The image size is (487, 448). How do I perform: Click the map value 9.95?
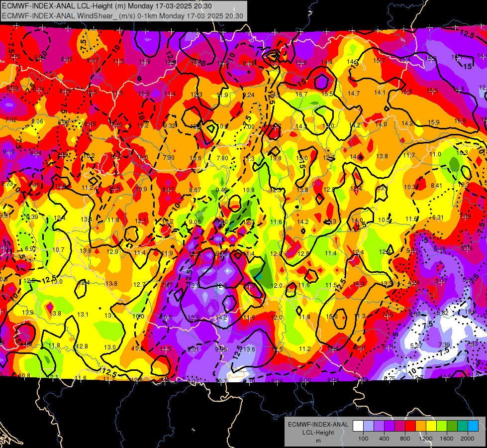(x=221, y=349)
